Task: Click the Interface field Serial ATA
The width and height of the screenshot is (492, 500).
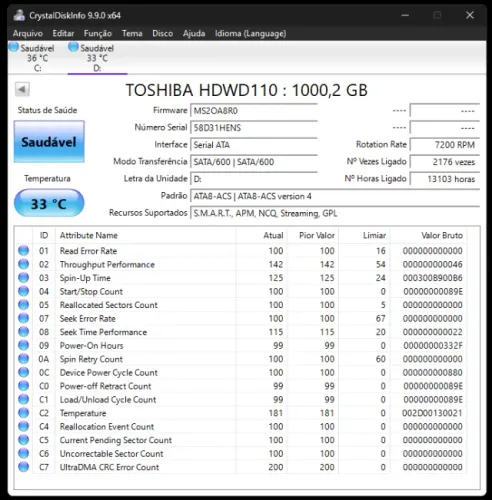Action: point(254,145)
